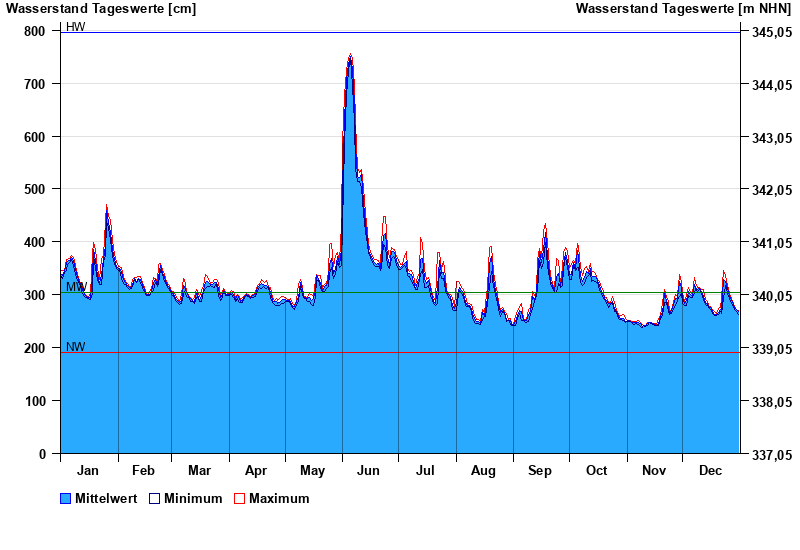The height and width of the screenshot is (550, 800).
Task: Click the 345,05 tick on right axis
Action: click(x=771, y=32)
